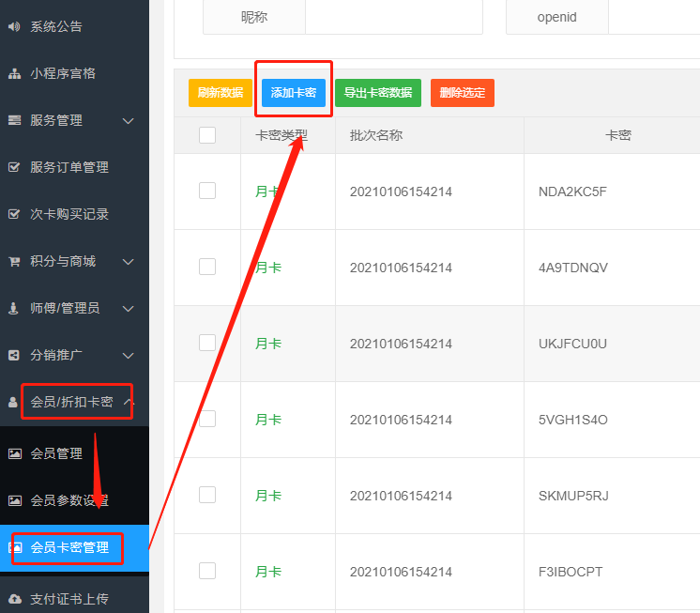Check the row with 卡密 SKMUP5RJ
700x613 pixels.
[x=207, y=495]
